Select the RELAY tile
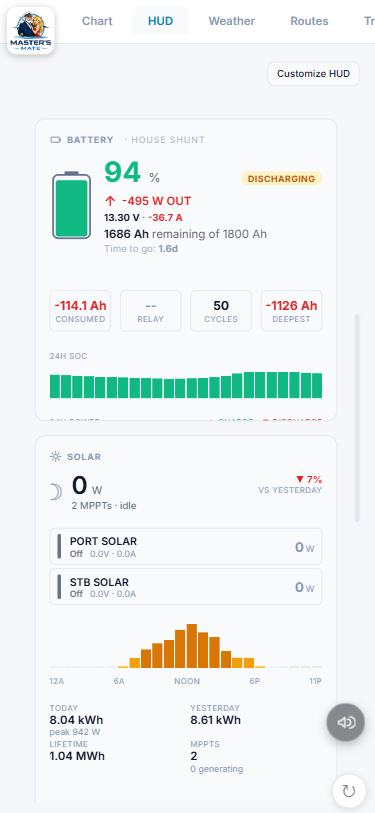This screenshot has height=813, width=375. click(151, 311)
